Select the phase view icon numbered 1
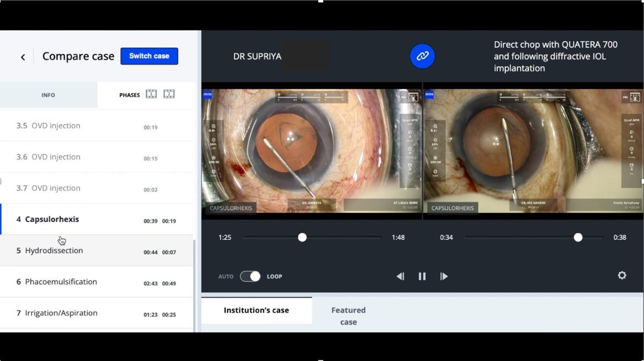Screen dimensions: 644x361 pyautogui.click(x=151, y=94)
